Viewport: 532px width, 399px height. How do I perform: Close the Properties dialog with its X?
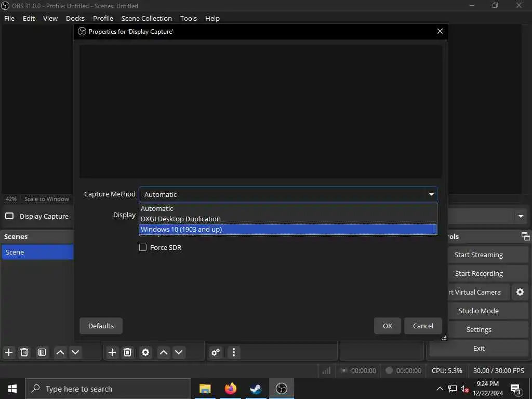pyautogui.click(x=440, y=31)
